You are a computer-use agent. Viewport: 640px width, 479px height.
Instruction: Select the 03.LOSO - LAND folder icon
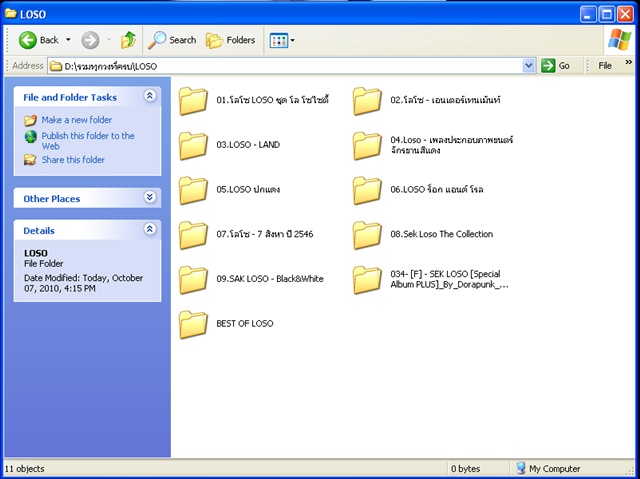click(193, 146)
